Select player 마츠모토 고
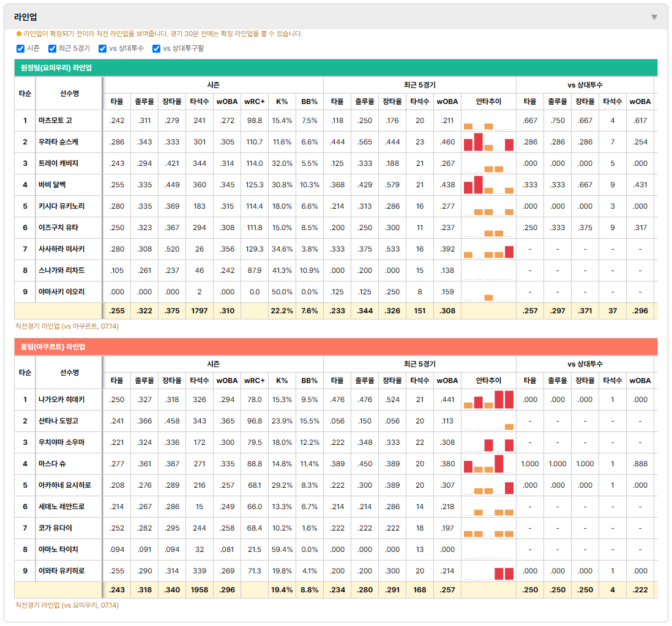672x626 pixels. (55, 121)
